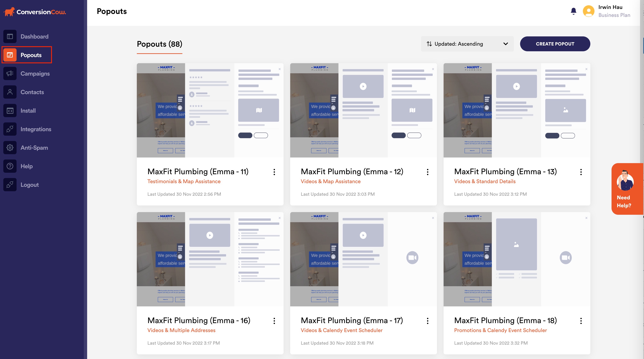Image resolution: width=644 pixels, height=359 pixels.
Task: Click the sort arrows icon
Action: (429, 44)
